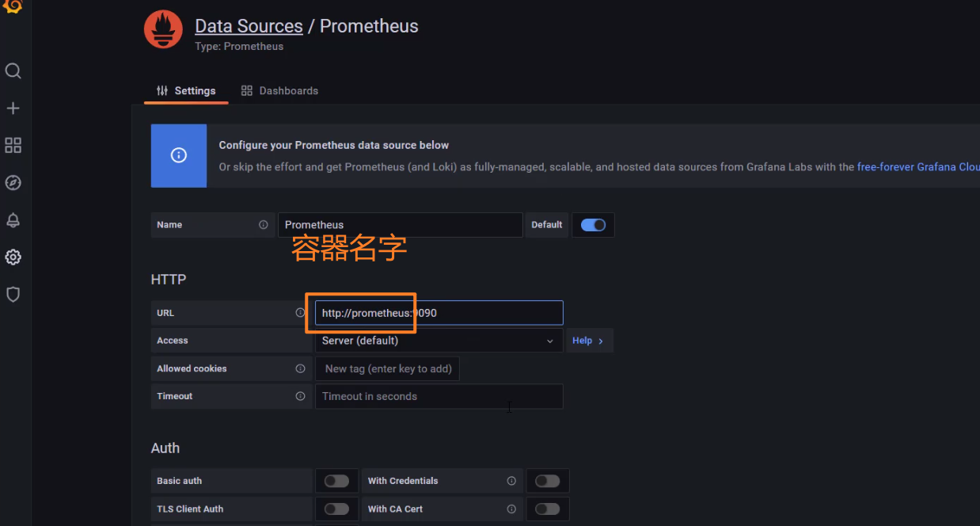Select the Settings tab

click(x=186, y=91)
